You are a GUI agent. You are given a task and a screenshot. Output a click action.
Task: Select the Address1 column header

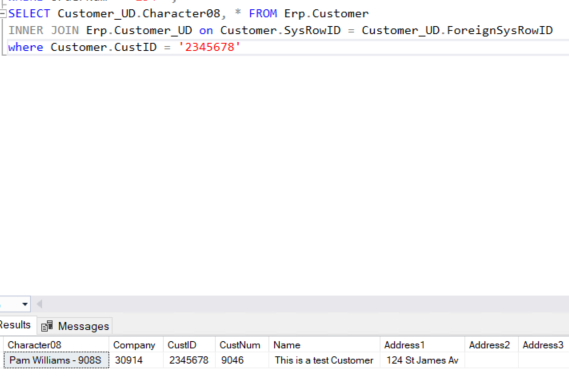click(x=422, y=345)
